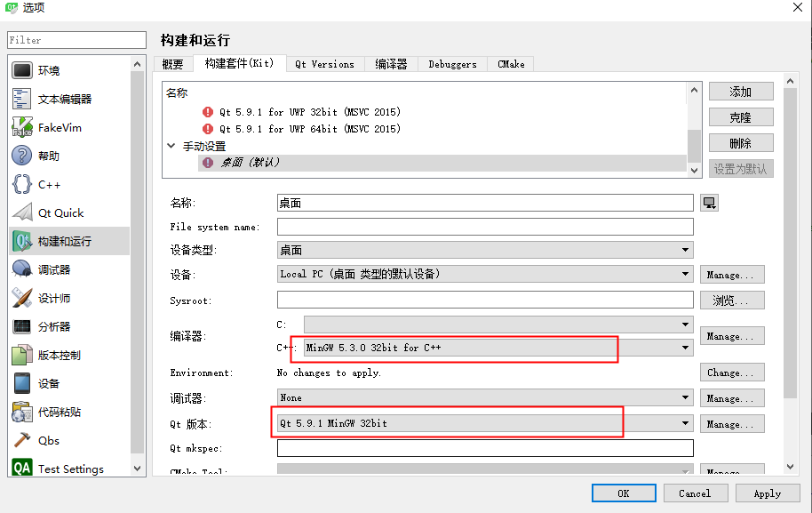
Task: Click the Sysroot path field
Action: click(x=485, y=300)
